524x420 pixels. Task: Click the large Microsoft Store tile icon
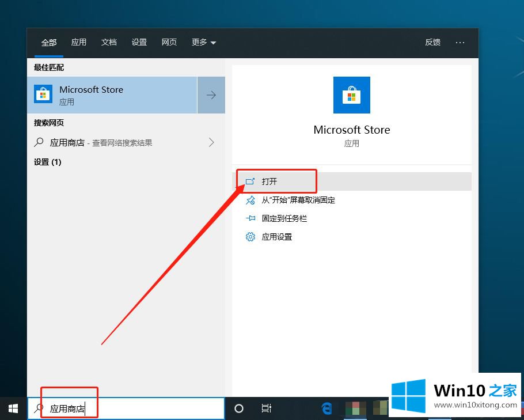point(352,95)
